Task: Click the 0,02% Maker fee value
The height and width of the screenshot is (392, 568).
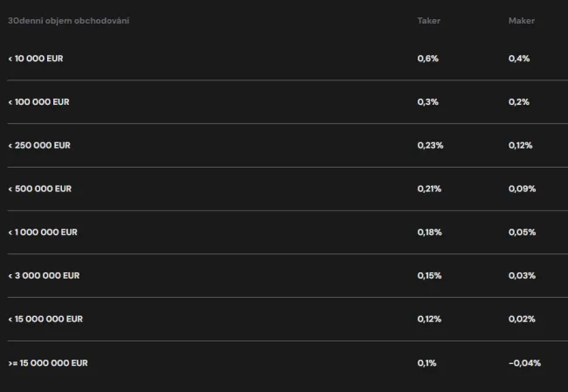Action: [x=522, y=320]
